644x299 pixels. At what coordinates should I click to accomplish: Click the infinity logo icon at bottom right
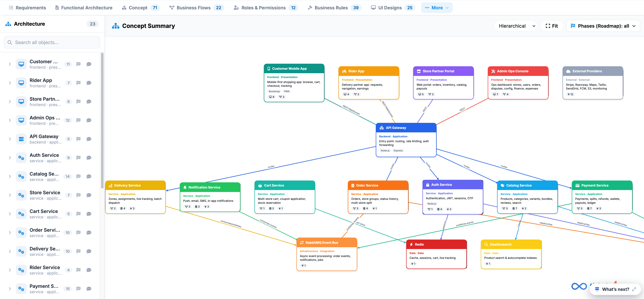tap(579, 286)
